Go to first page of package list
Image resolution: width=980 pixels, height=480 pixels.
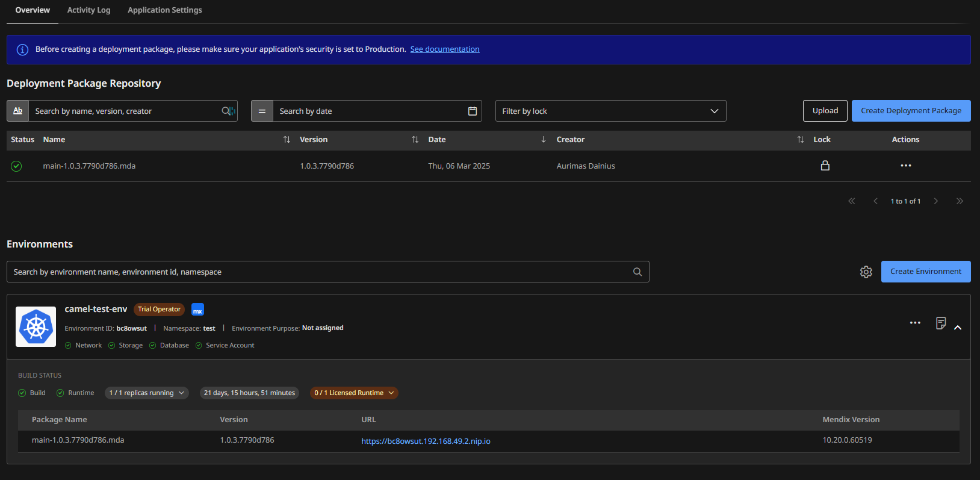click(x=851, y=201)
